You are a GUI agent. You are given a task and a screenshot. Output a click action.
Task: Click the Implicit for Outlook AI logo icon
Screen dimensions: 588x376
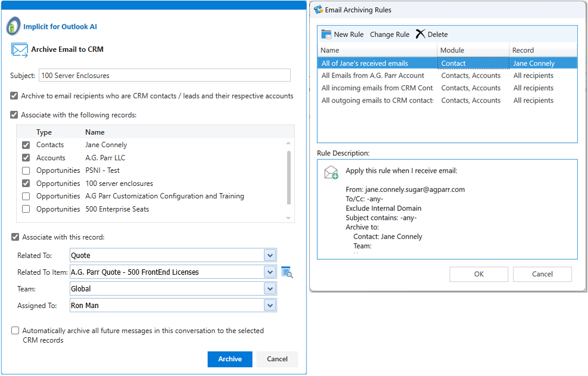coord(13,27)
